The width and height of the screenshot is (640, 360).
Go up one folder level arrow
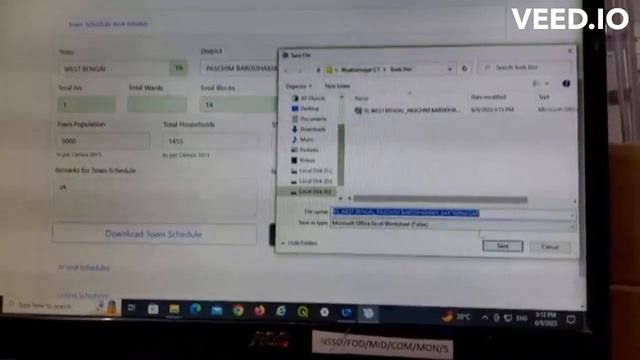pyautogui.click(x=318, y=70)
